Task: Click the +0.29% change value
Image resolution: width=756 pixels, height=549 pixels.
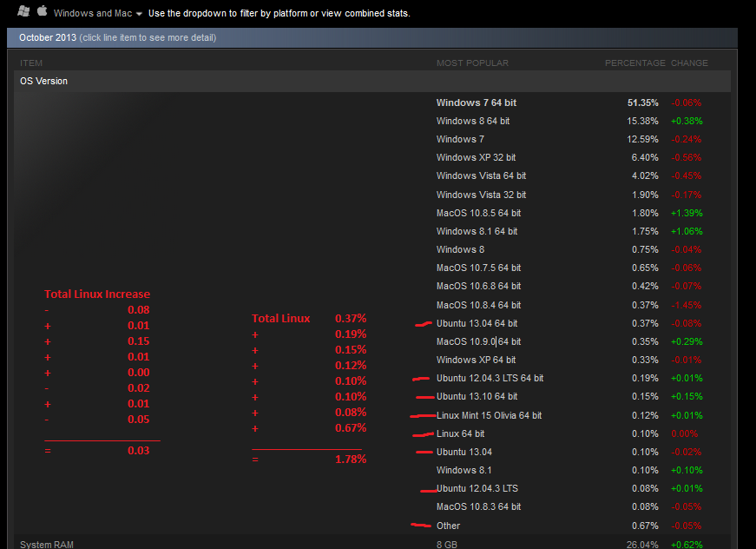Action: (x=687, y=342)
